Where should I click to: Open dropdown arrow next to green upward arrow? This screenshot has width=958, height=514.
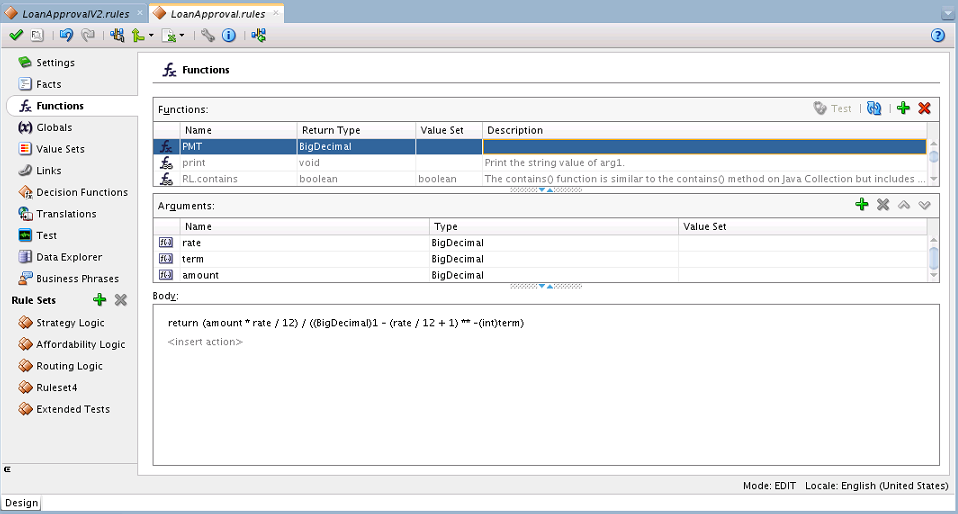click(x=151, y=35)
